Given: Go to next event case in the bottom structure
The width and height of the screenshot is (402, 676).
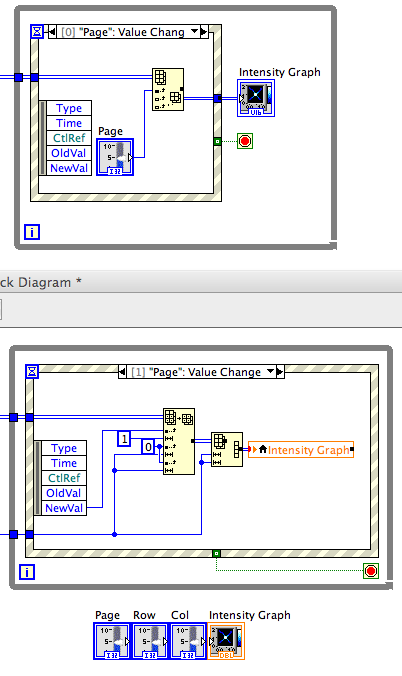Looking at the screenshot, I should (280, 372).
